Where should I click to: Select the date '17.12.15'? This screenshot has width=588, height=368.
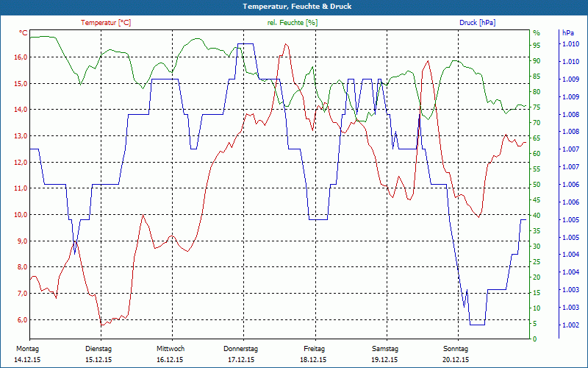[x=241, y=360]
